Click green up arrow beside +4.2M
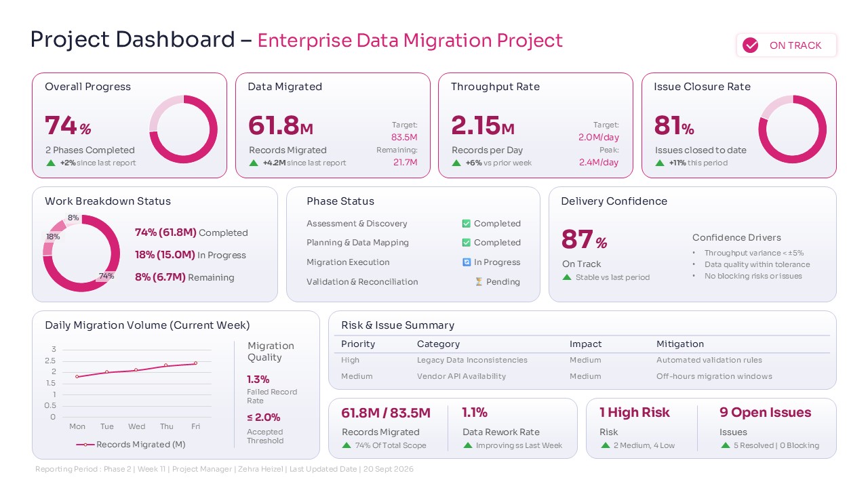Image resolution: width=868 pixels, height=488 pixels. click(x=254, y=163)
